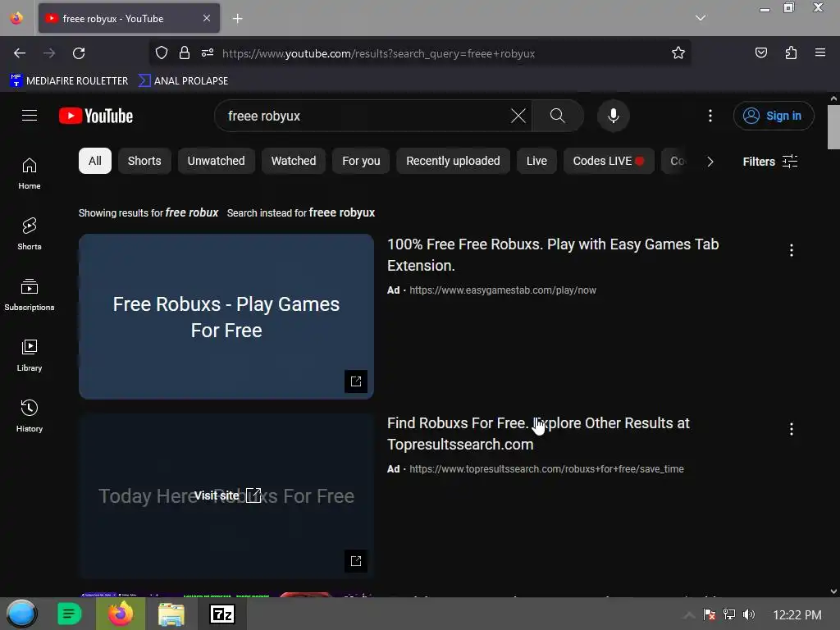Reload the page with the refresh icon
840x630 pixels.
pos(79,53)
